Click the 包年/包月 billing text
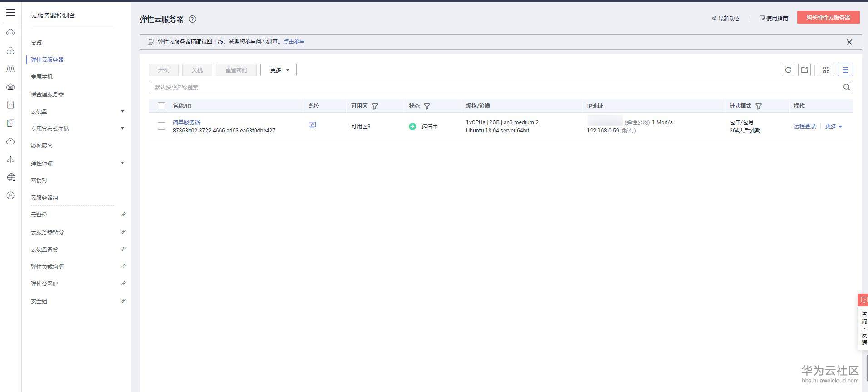Screen dimensions: 868x392 point(741,122)
